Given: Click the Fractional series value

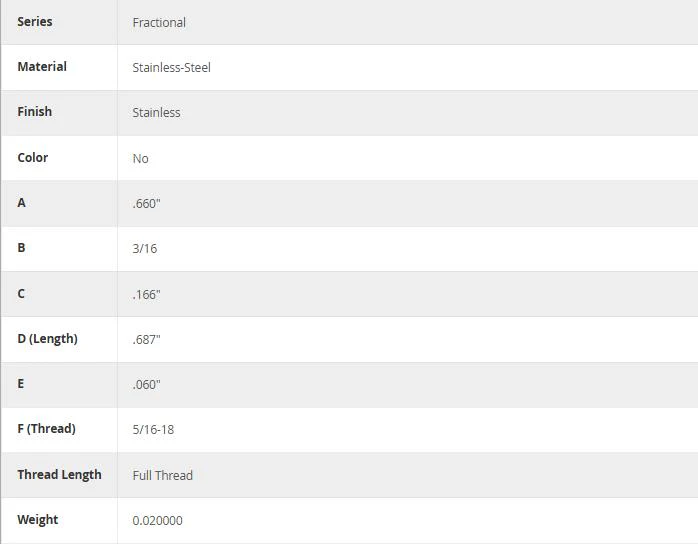Looking at the screenshot, I should [x=159, y=23].
